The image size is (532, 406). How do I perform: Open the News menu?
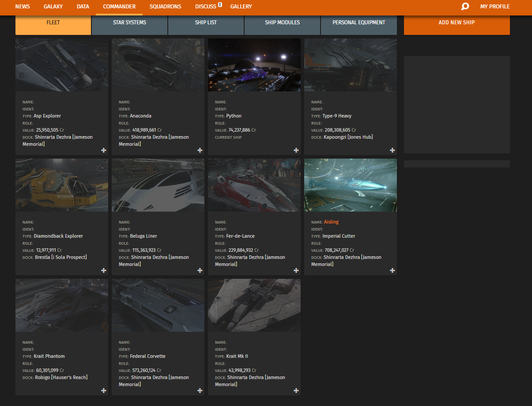pos(23,7)
